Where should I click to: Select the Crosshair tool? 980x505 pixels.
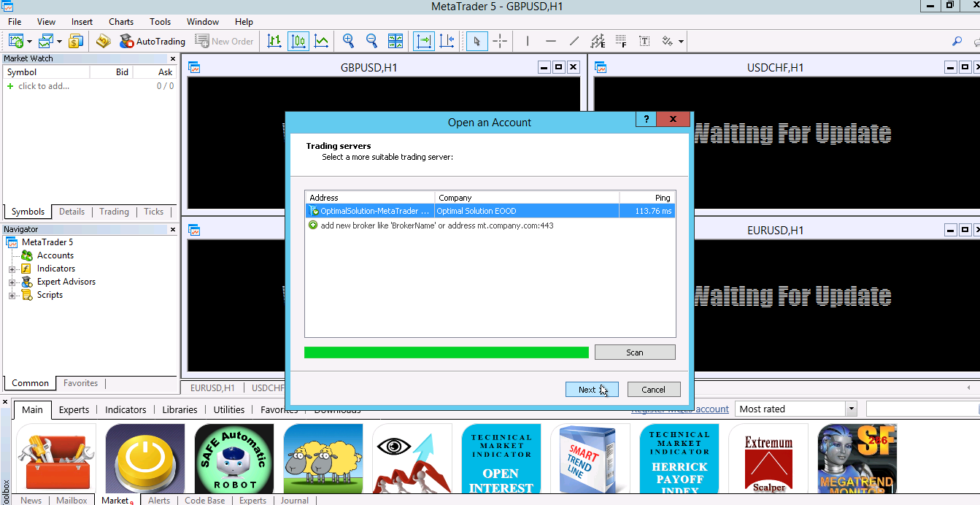pyautogui.click(x=500, y=42)
